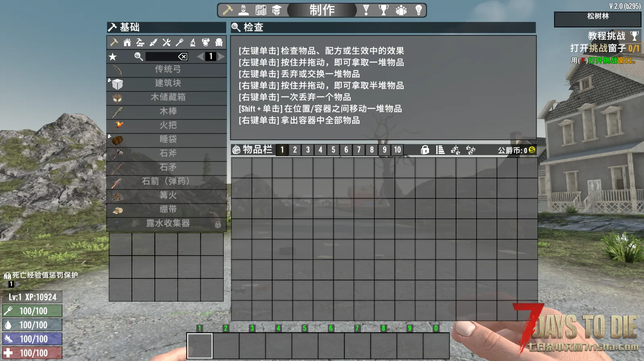Select toolbelt slot 1
The height and width of the screenshot is (361, 644).
[200, 346]
